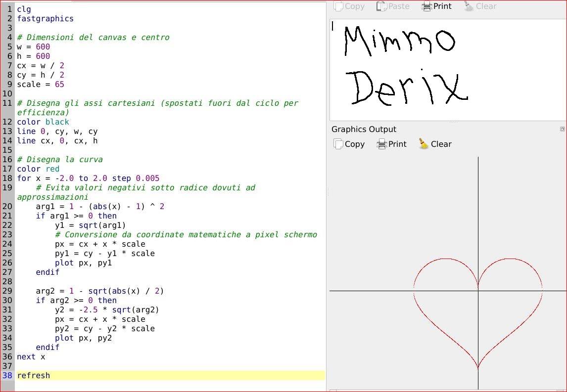
Task: Click the 'next x' line
Action: [31, 357]
